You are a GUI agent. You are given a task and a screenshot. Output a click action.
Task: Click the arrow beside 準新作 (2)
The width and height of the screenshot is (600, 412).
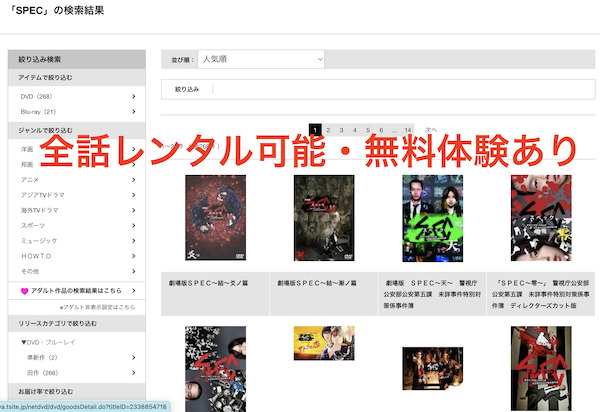coord(134,358)
